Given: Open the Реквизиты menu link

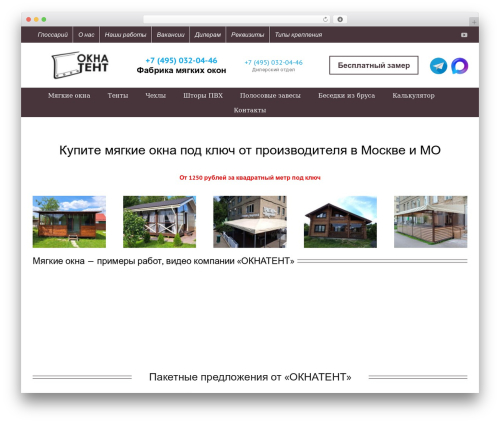Looking at the screenshot, I should click(x=248, y=35).
